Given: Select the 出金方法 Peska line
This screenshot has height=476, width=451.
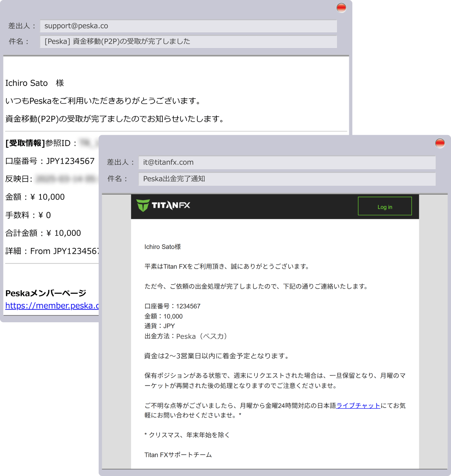Looking at the screenshot, I should tap(186, 336).
